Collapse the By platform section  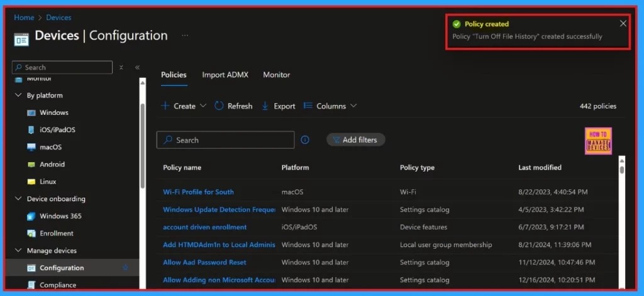(18, 96)
